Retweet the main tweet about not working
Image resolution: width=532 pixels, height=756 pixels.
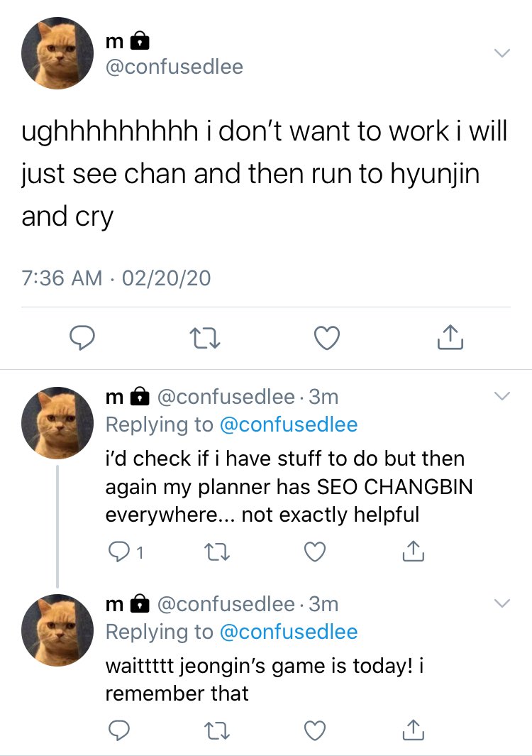[206, 339]
